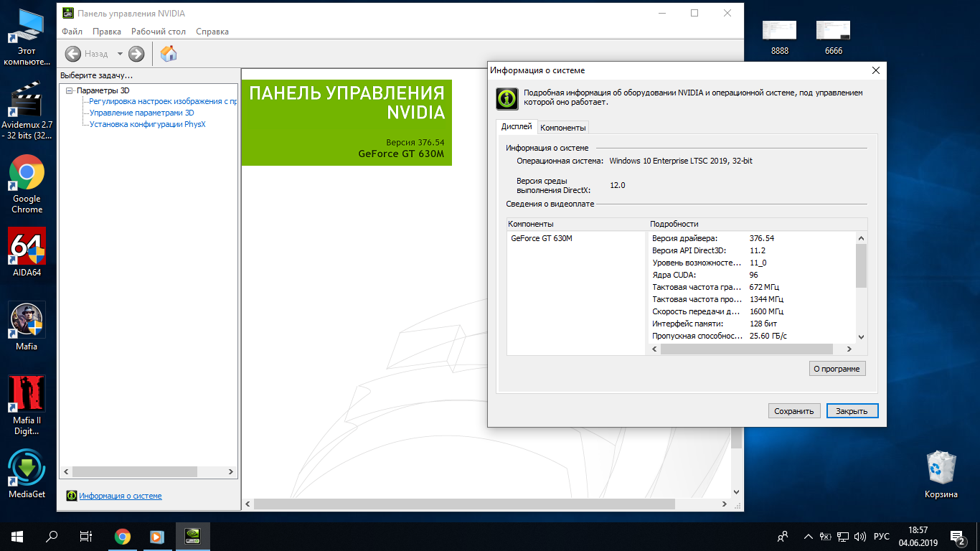Click the Home icon in NVIDIA toolbar
The height and width of the screenshot is (551, 980).
click(x=169, y=53)
